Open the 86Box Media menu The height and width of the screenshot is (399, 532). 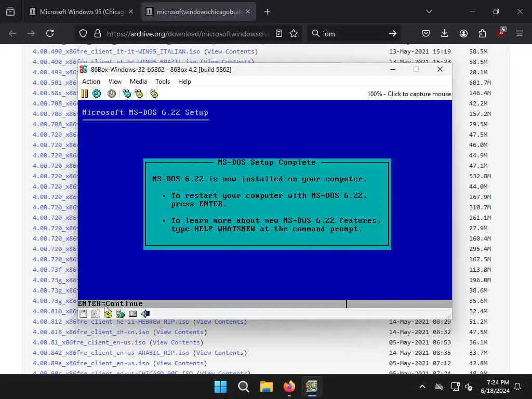[x=138, y=82]
